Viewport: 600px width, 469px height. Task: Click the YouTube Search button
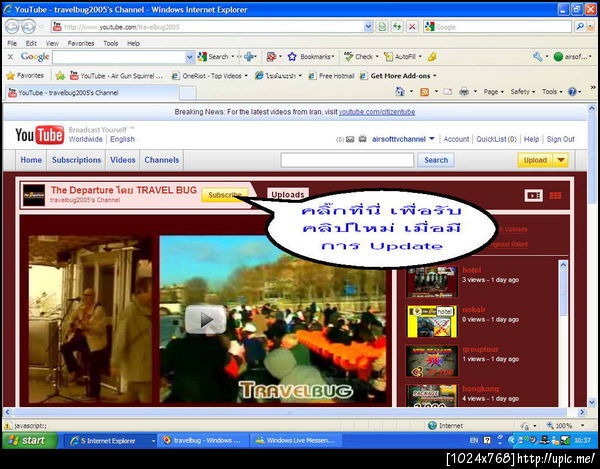[x=436, y=160]
